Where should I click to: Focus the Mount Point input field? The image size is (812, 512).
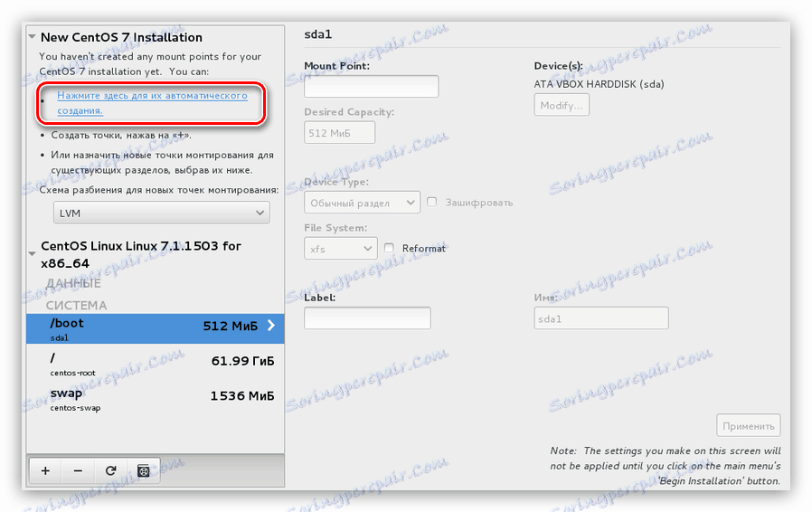click(x=372, y=86)
